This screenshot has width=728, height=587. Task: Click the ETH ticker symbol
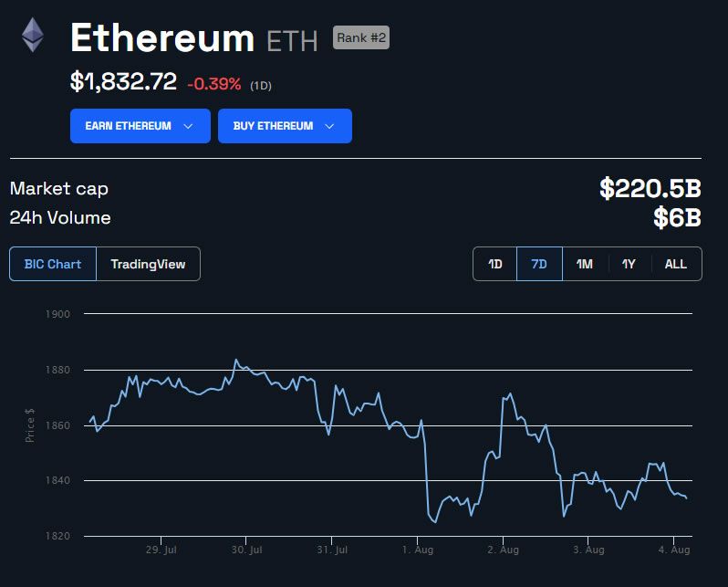292,41
